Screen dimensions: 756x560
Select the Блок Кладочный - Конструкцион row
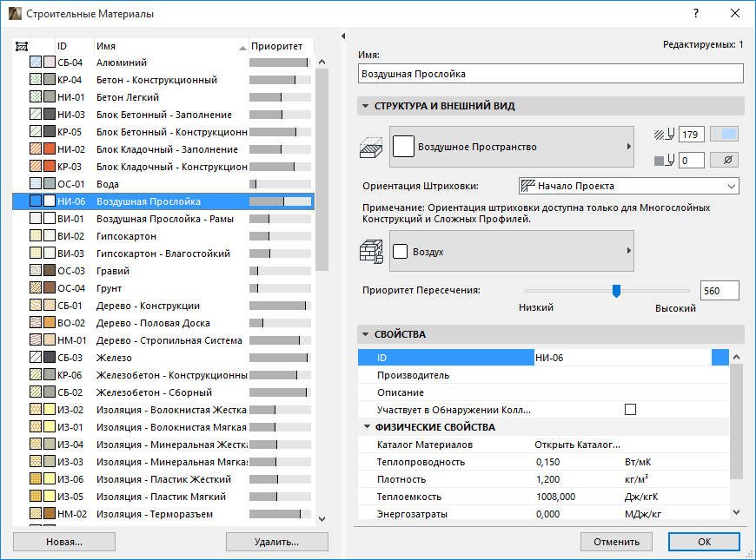tap(163, 167)
